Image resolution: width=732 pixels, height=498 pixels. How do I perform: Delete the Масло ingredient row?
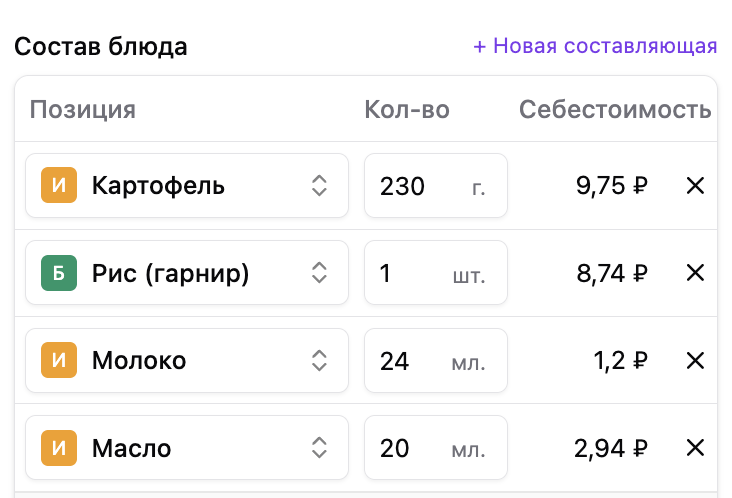pyautogui.click(x=695, y=448)
